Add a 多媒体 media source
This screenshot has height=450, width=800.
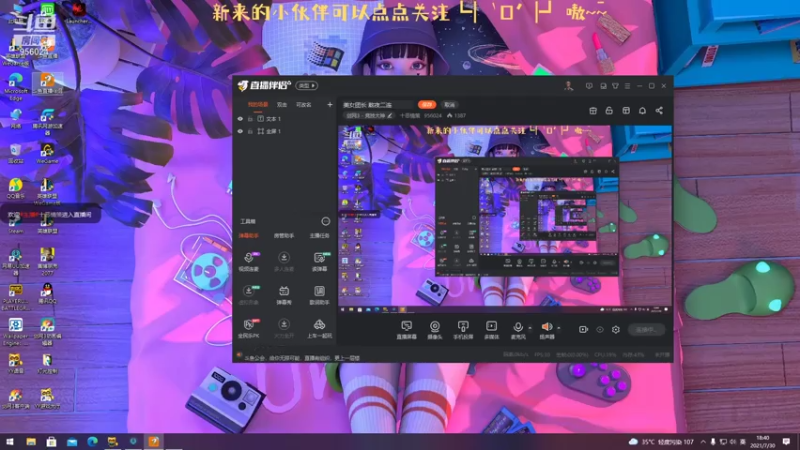[491, 330]
